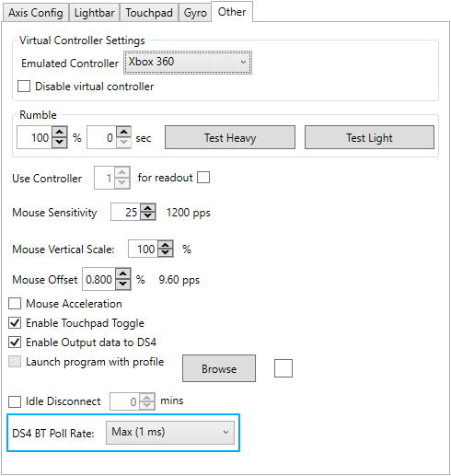451x476 pixels.
Task: Increase rumble seconds with up arrow
Action: [x=123, y=133]
